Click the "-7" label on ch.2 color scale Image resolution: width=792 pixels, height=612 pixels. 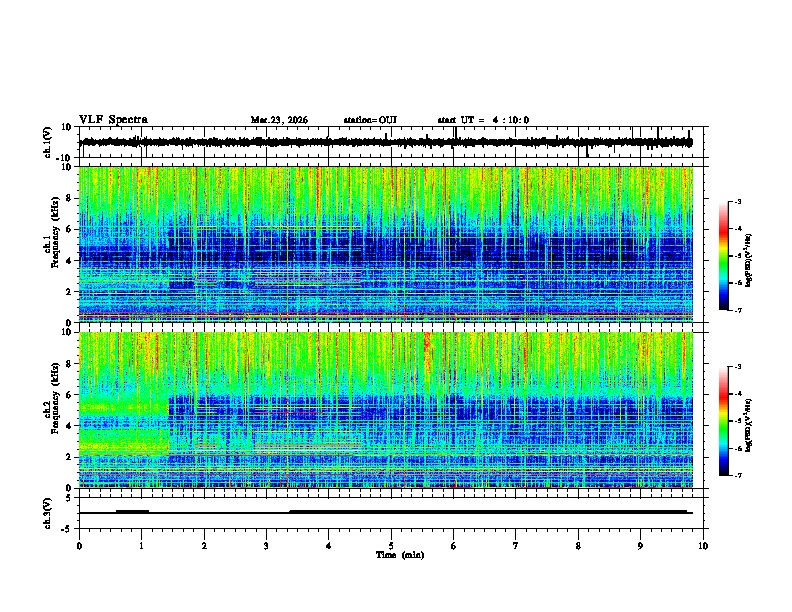737,475
